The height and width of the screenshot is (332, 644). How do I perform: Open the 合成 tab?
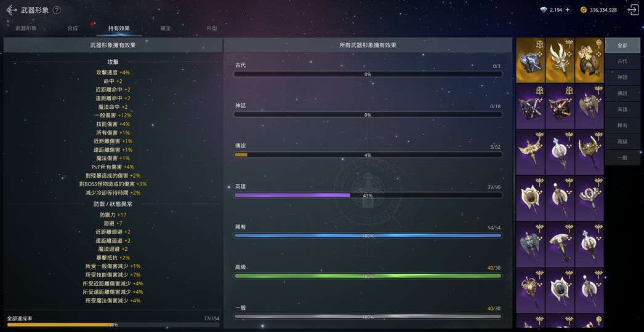pyautogui.click(x=73, y=28)
